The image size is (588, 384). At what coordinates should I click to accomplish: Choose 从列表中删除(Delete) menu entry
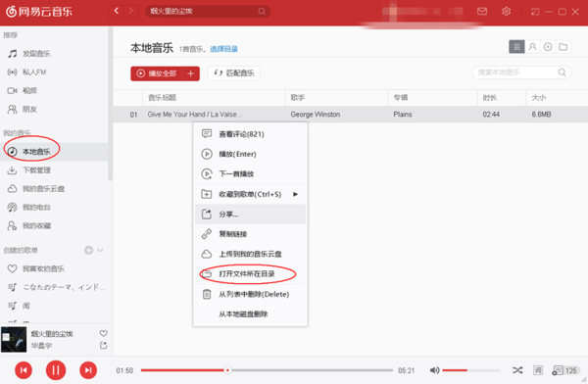coord(250,295)
